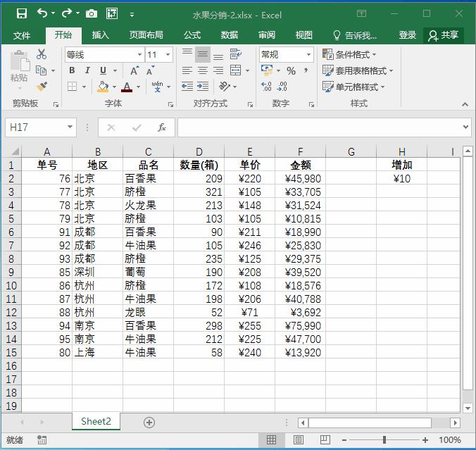Apply accounting number format
This screenshot has height=450, width=476.
coord(267,70)
